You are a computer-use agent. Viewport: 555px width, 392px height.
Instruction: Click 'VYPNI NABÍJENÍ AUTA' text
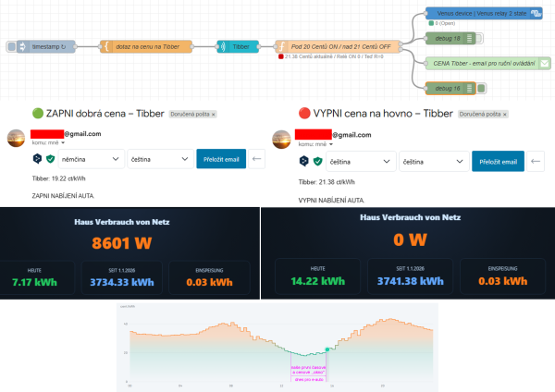[x=331, y=200]
